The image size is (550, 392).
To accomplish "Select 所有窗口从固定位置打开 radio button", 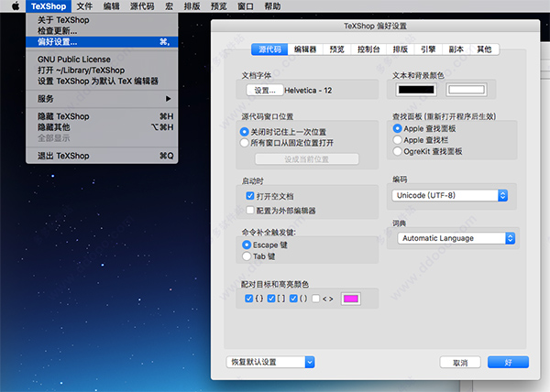I will click(245, 143).
